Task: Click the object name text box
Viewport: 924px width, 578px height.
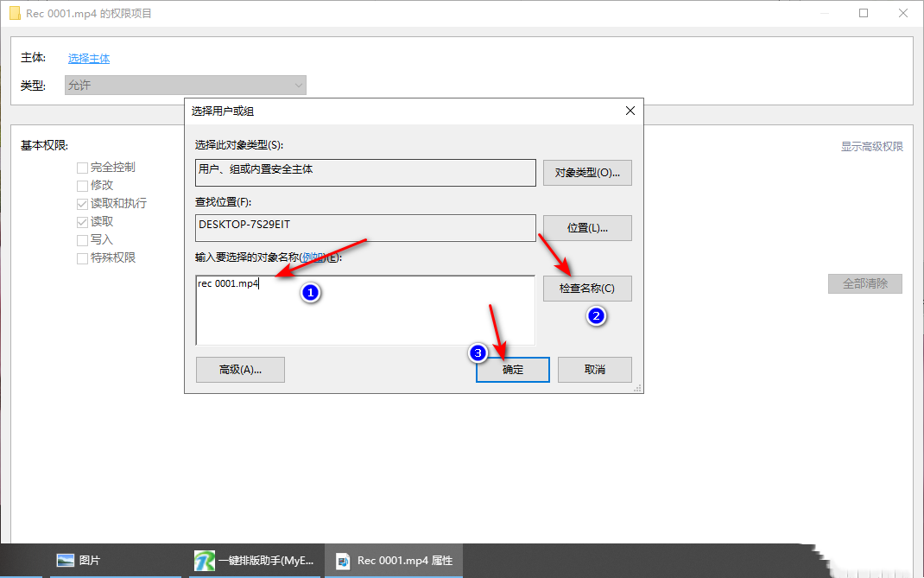Action: 365,310
